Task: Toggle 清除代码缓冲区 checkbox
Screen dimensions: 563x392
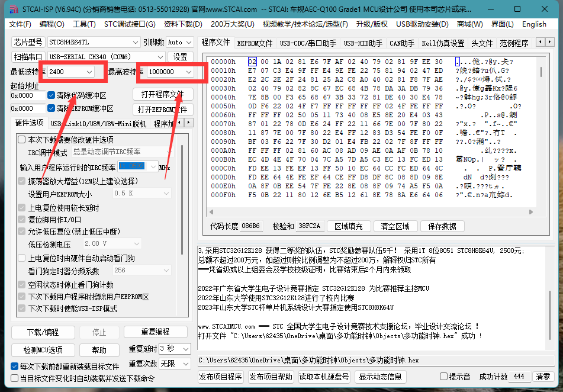Action: click(51, 95)
